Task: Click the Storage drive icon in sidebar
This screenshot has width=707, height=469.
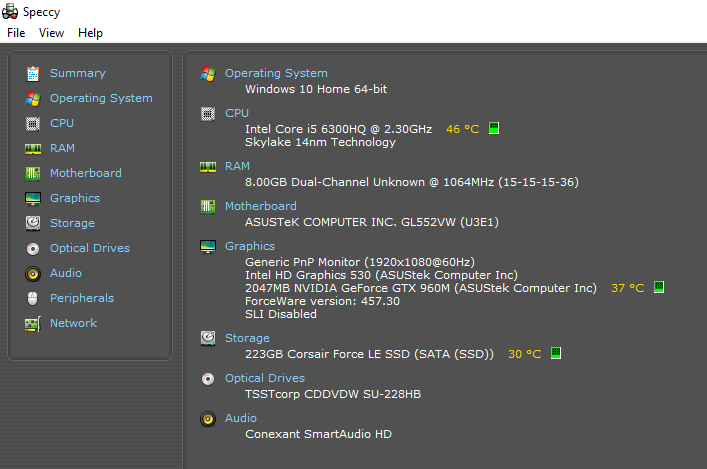Action: coord(33,223)
